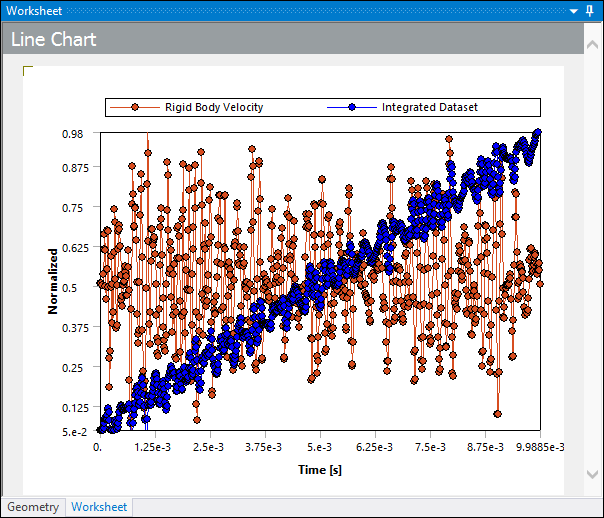This screenshot has height=518, width=604.
Task: Click the 0.98 y-axis value
Action: [x=72, y=134]
